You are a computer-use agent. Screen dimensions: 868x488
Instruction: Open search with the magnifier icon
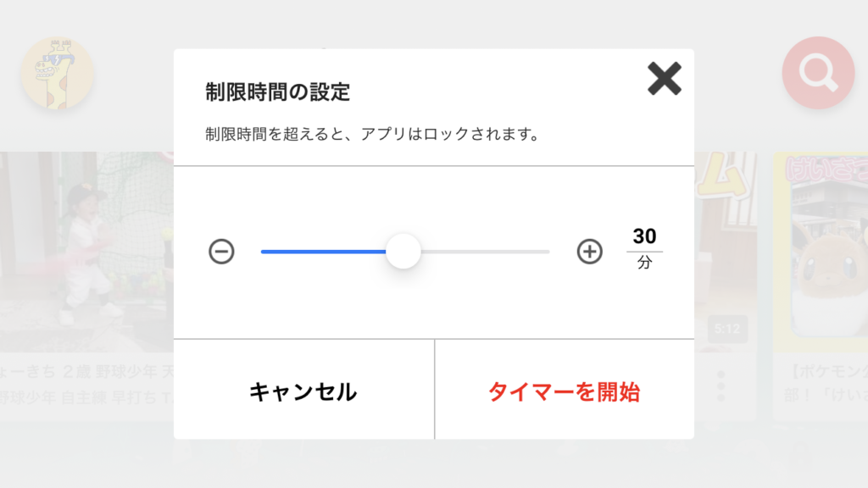coord(818,73)
